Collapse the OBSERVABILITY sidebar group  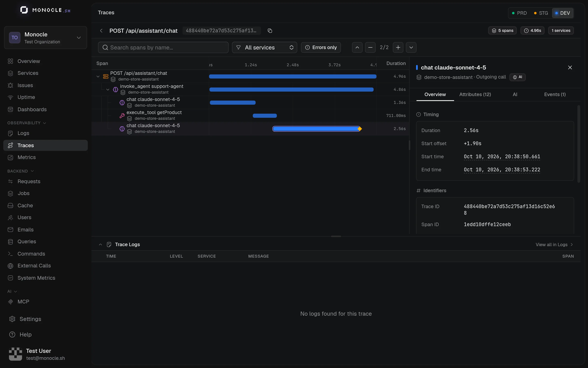point(27,123)
